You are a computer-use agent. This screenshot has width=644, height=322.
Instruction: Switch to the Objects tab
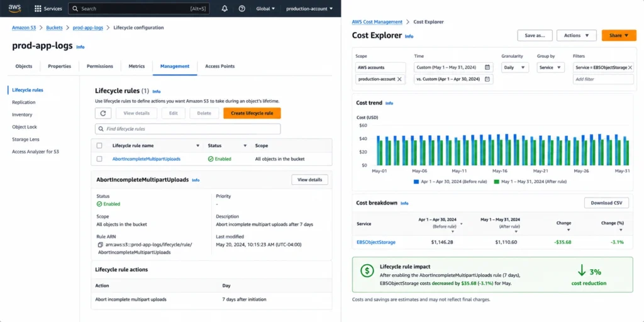[24, 66]
